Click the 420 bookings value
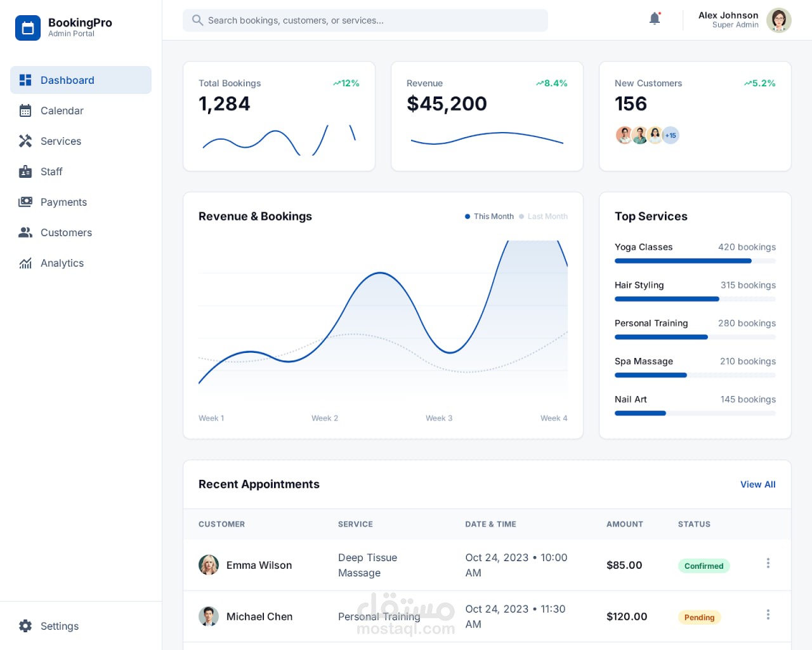 click(x=747, y=247)
